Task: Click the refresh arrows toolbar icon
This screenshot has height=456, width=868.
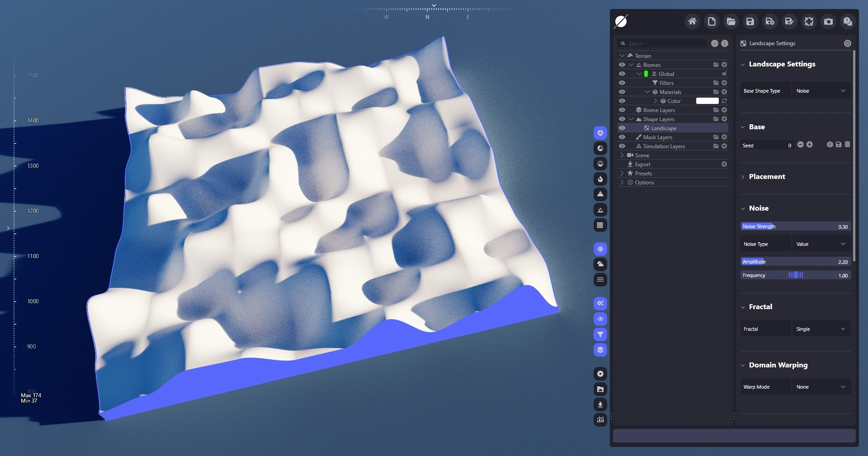Action: (809, 21)
